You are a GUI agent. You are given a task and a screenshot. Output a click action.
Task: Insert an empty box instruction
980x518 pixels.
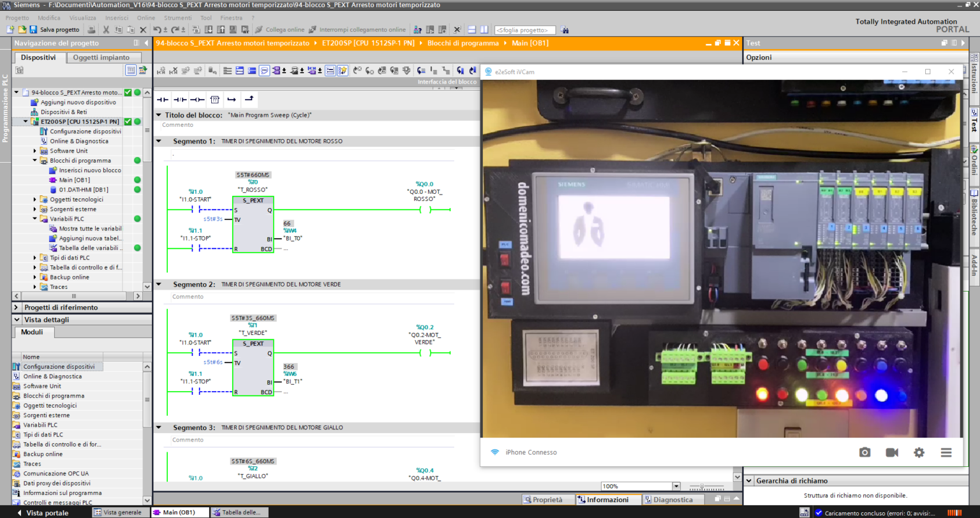coord(215,100)
